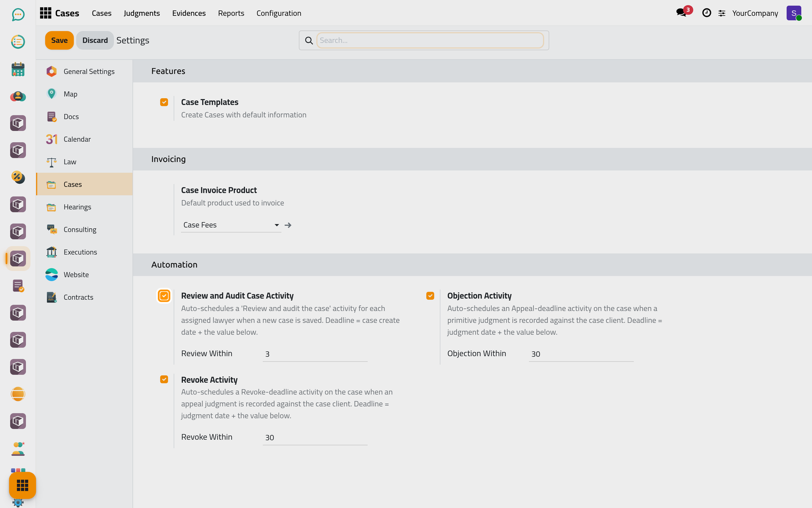Open the Evidences menu
This screenshot has width=812, height=508.
click(x=189, y=13)
